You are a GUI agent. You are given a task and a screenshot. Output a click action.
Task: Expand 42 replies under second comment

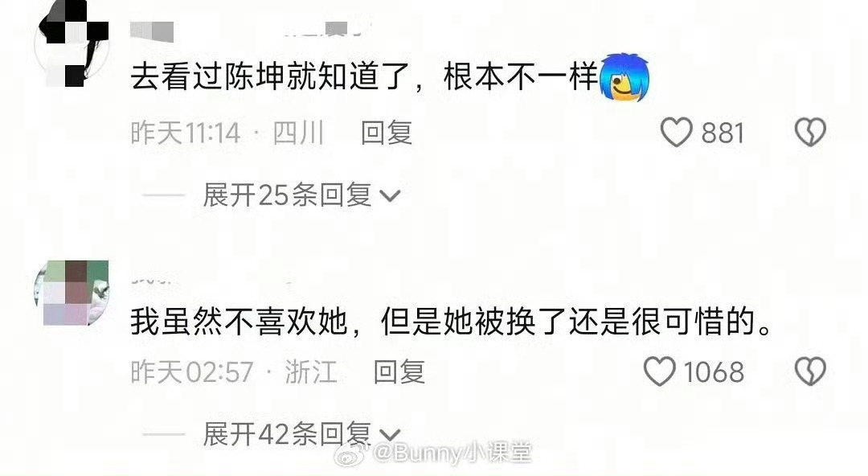(301, 433)
